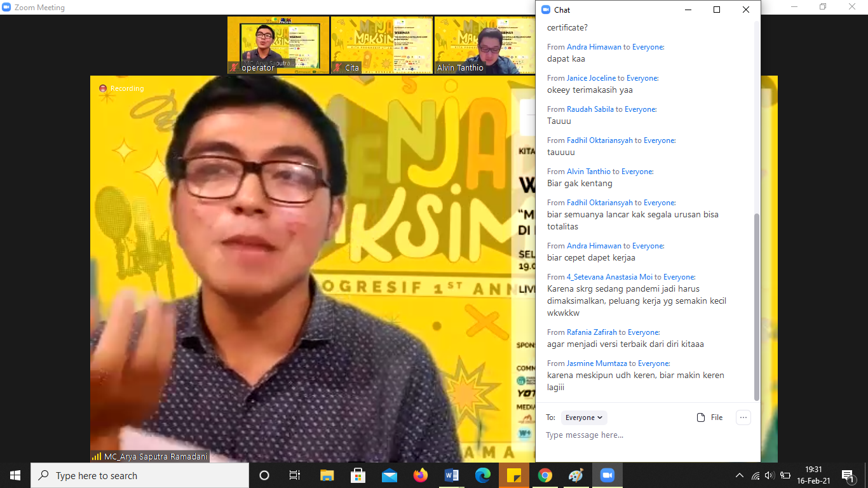Select the Cita video thumbnail
The width and height of the screenshot is (868, 488).
(381, 45)
